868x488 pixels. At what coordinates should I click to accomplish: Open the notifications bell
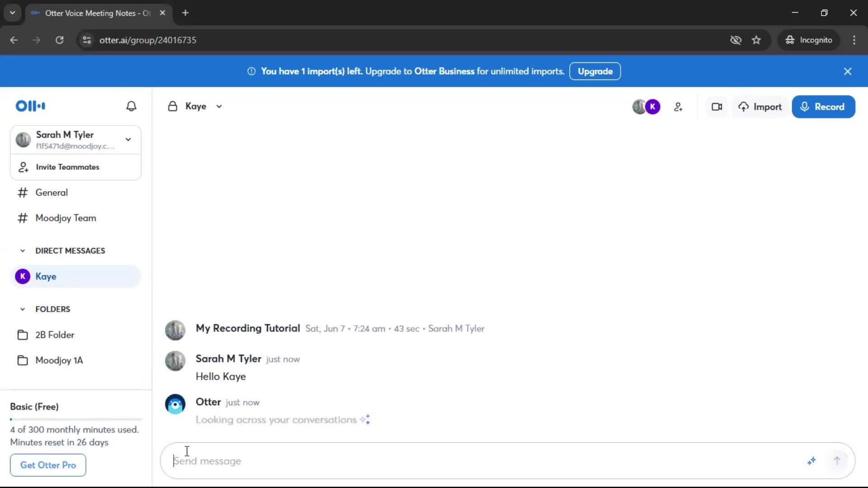(131, 106)
